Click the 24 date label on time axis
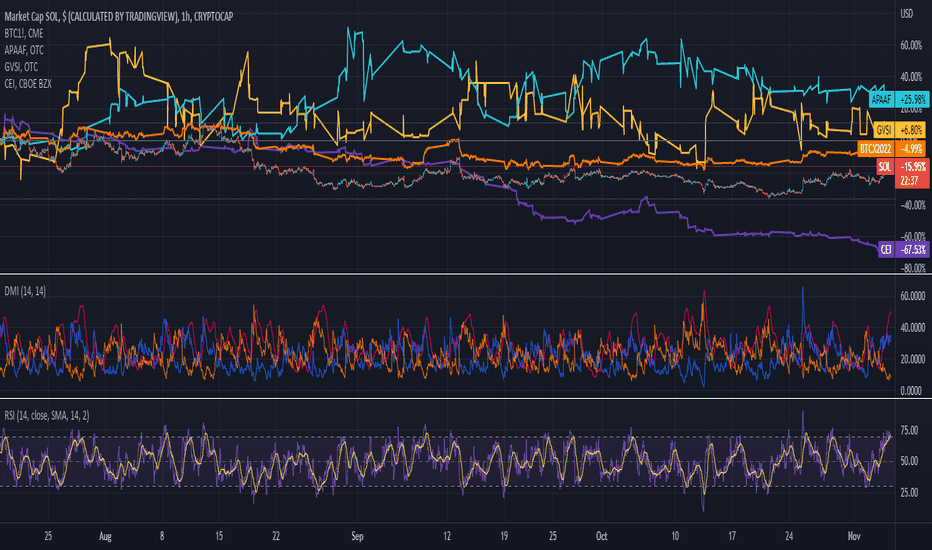 tap(789, 536)
